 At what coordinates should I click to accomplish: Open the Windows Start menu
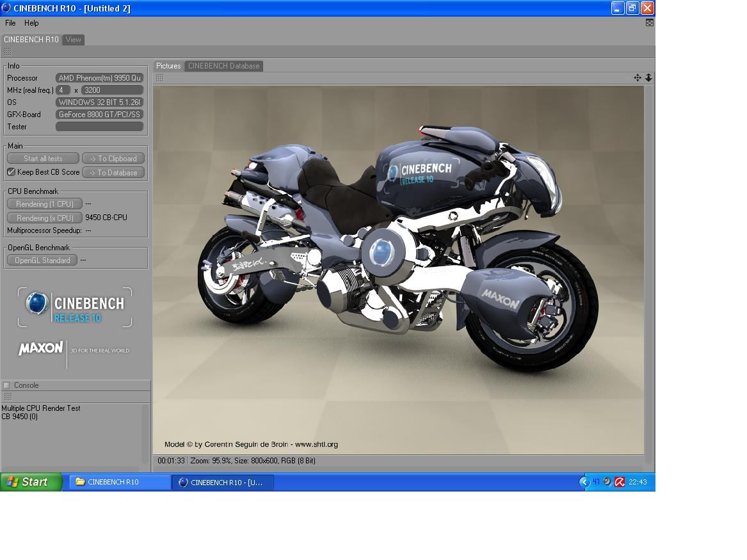click(x=31, y=482)
